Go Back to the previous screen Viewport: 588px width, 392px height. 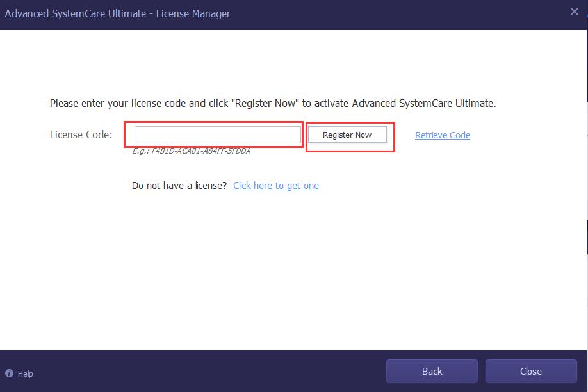click(432, 372)
